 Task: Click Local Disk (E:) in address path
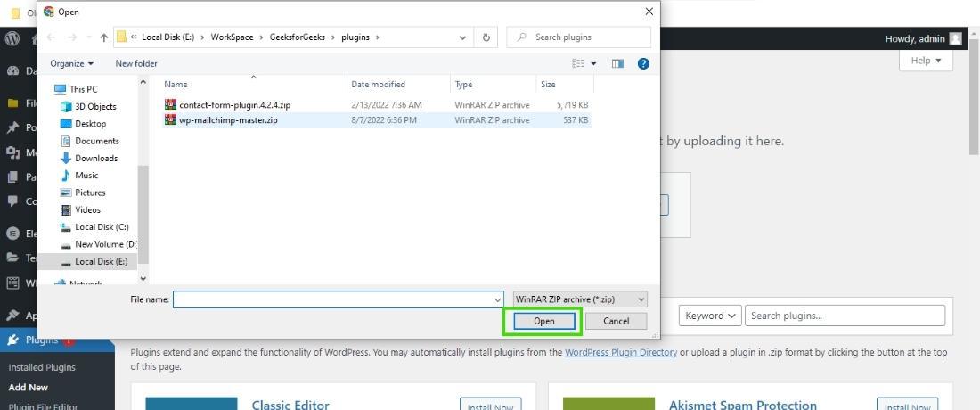click(x=168, y=37)
